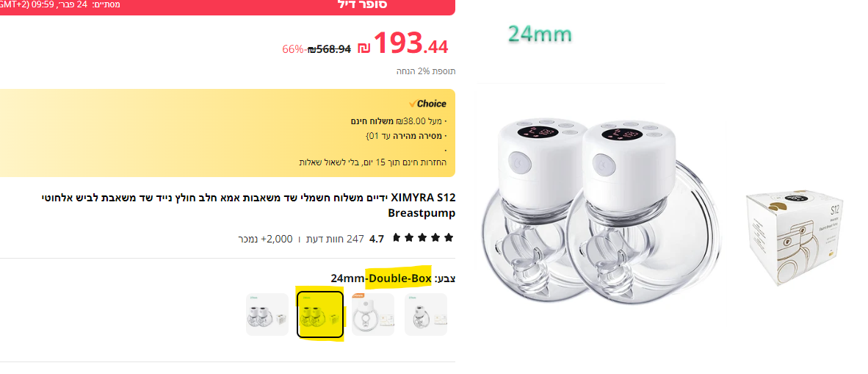868x374 pixels.
Task: Click the green 24mm label on product image
Action: (x=539, y=35)
